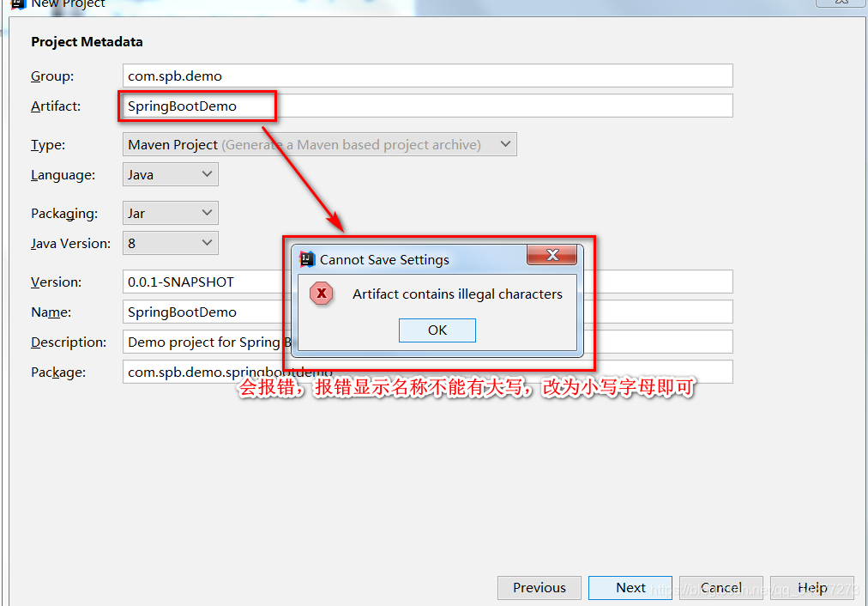Image resolution: width=868 pixels, height=606 pixels.
Task: Close the Cannot Save Settings dialog
Action: pyautogui.click(x=552, y=255)
